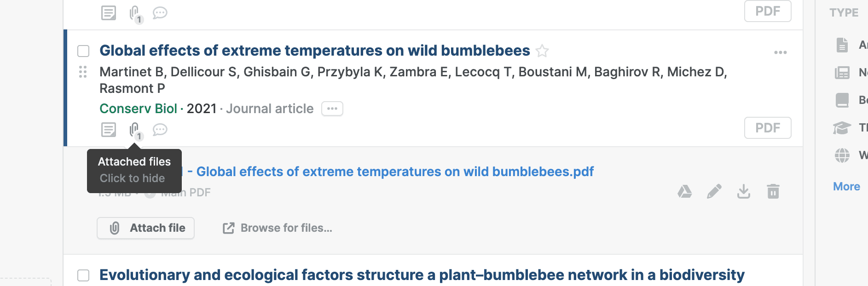Image resolution: width=868 pixels, height=286 pixels.
Task: Select the Evolutionary and ecological factors checkbox
Action: (x=83, y=275)
